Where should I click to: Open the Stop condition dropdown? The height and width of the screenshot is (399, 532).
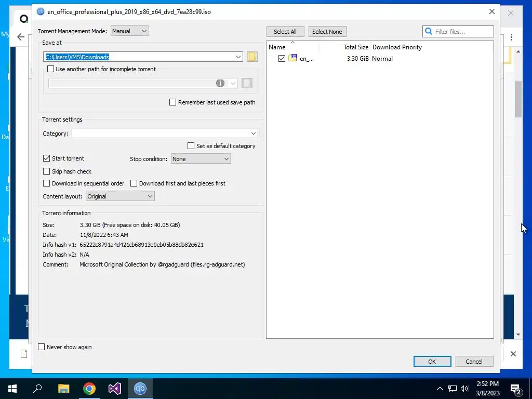(201, 158)
